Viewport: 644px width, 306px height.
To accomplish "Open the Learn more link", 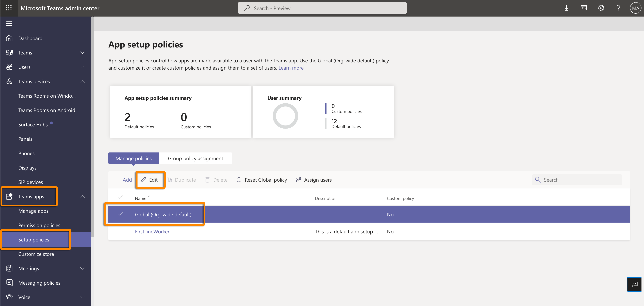I will pyautogui.click(x=291, y=68).
